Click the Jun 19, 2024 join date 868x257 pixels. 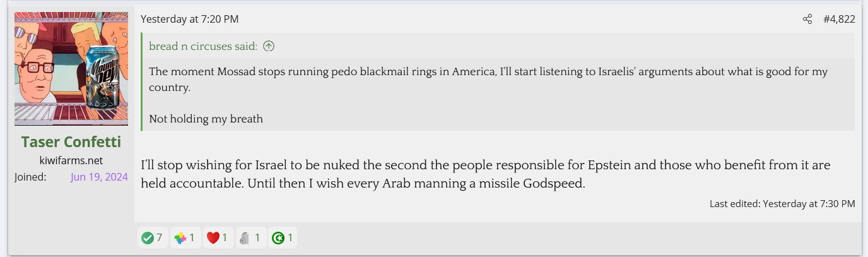(99, 177)
